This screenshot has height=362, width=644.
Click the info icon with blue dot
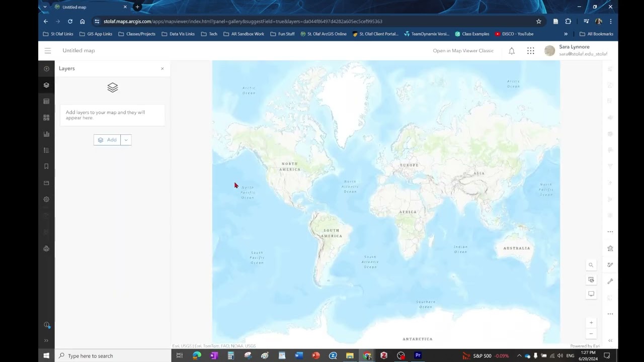pyautogui.click(x=46, y=325)
